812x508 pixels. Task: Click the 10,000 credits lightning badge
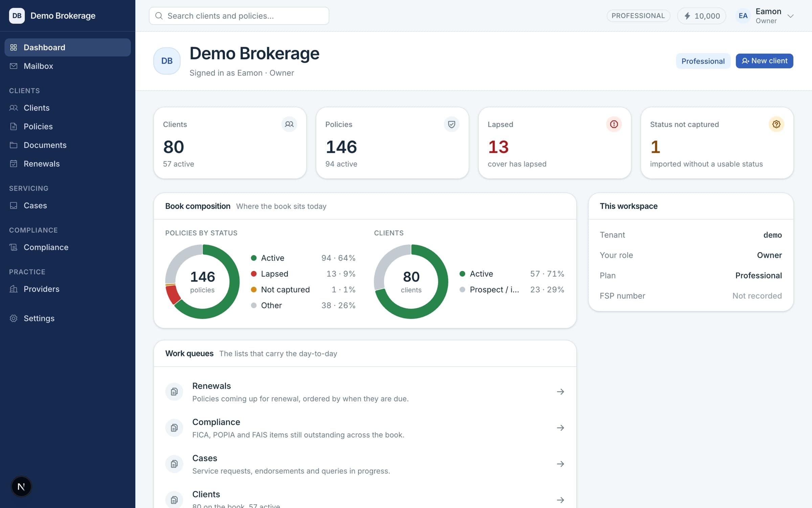[x=702, y=16]
